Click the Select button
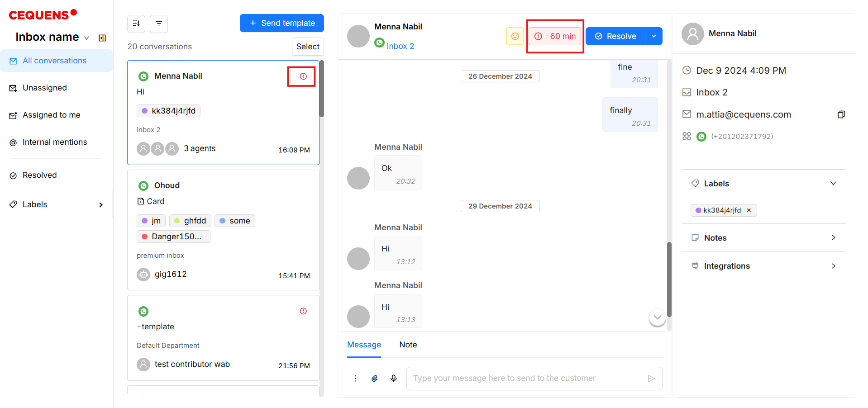The height and width of the screenshot is (408, 868). [x=308, y=47]
